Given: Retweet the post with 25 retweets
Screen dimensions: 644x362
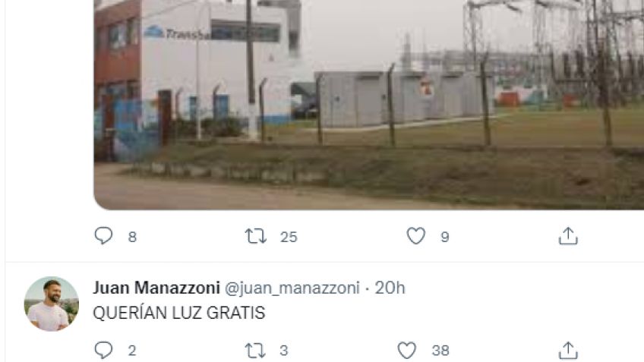Looking at the screenshot, I should pyautogui.click(x=255, y=237).
